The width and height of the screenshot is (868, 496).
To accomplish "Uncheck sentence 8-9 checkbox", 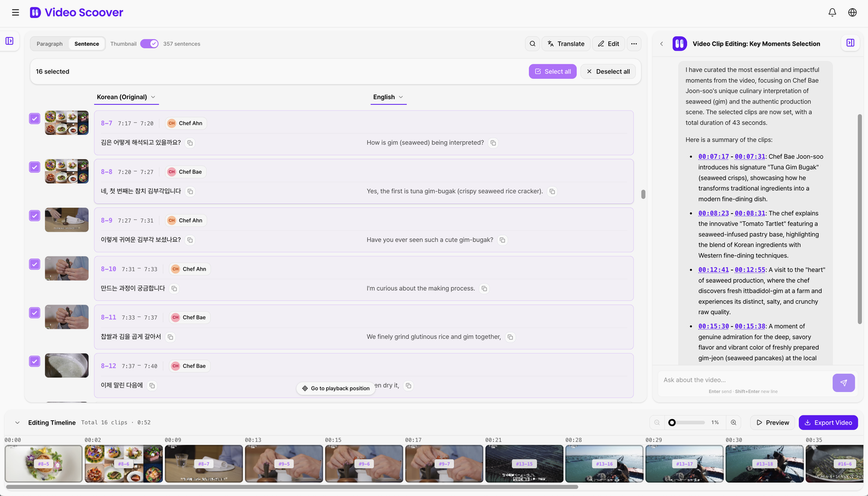I will pyautogui.click(x=35, y=215).
